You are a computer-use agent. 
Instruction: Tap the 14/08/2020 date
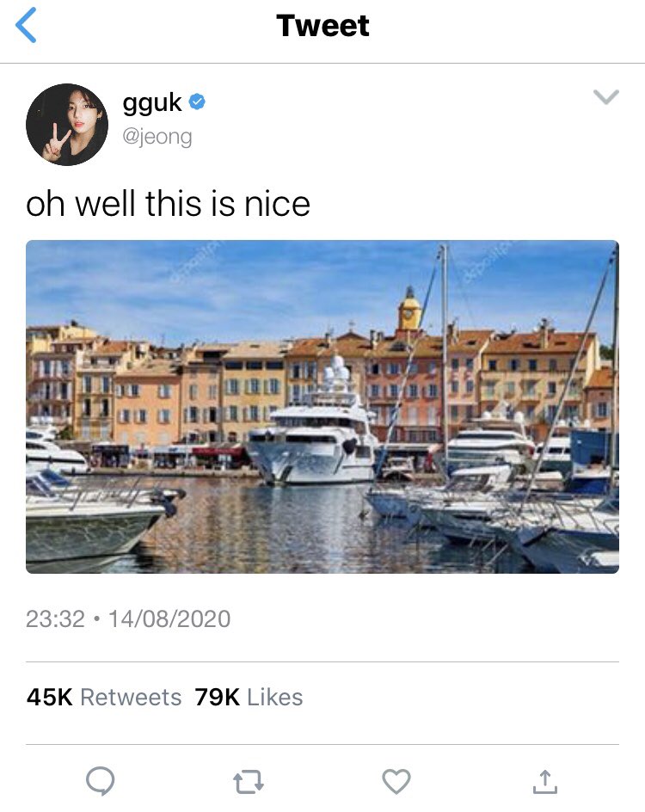[169, 618]
